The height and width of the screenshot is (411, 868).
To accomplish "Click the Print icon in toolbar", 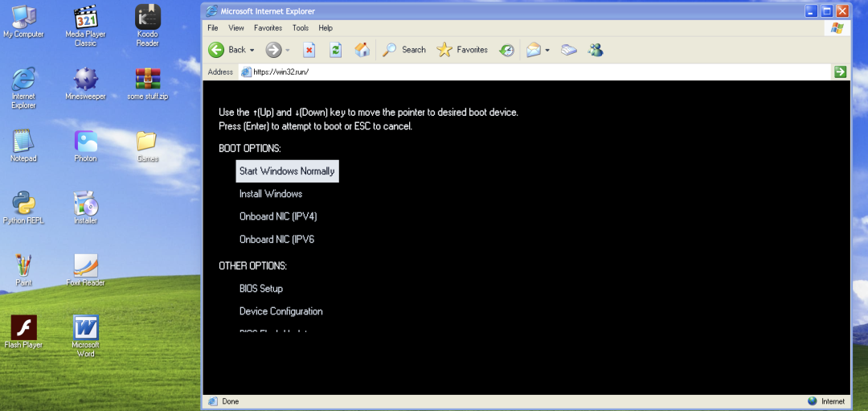I will pyautogui.click(x=569, y=50).
